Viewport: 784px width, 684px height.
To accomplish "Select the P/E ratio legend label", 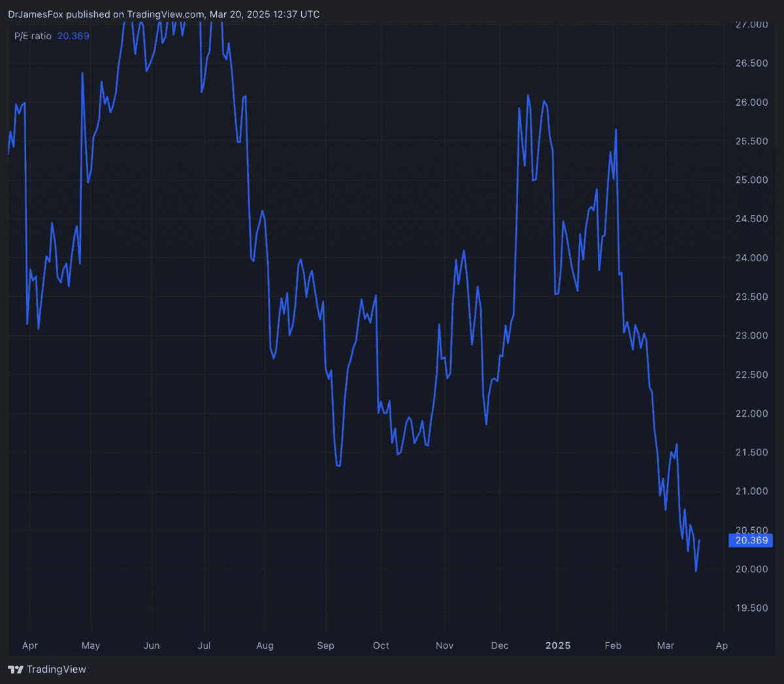I will [33, 36].
